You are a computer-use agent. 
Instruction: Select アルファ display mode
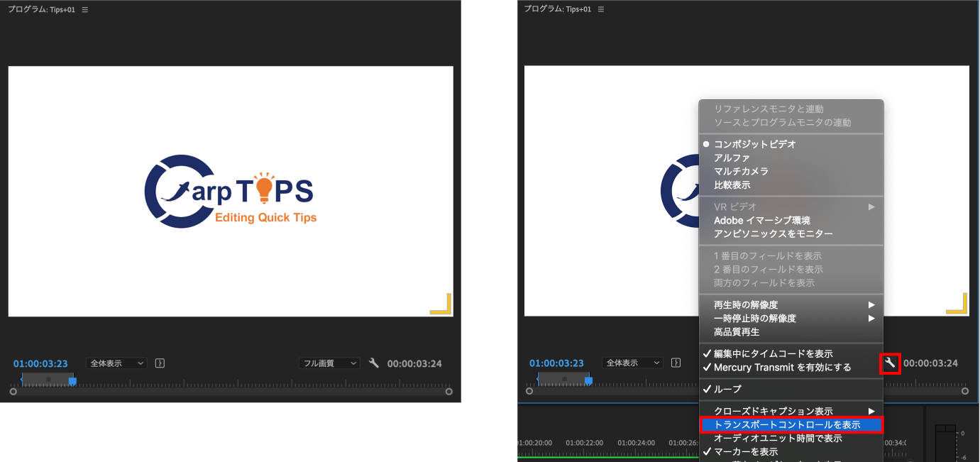[x=791, y=158]
